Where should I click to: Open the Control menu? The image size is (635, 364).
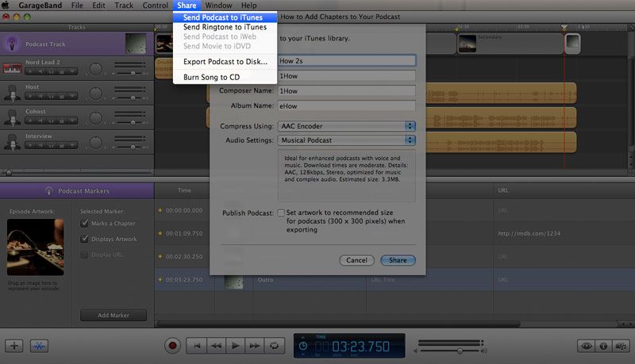point(155,6)
